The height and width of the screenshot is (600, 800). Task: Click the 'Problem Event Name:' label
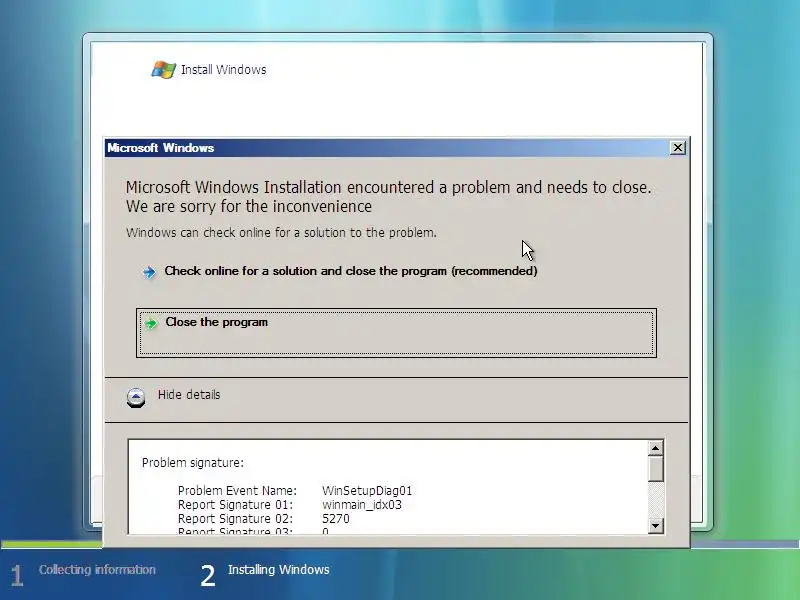click(237, 491)
